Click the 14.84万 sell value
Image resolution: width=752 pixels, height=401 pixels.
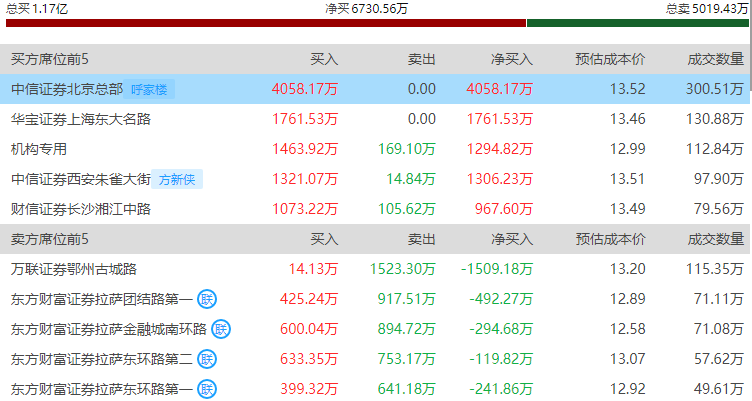pyautogui.click(x=411, y=179)
